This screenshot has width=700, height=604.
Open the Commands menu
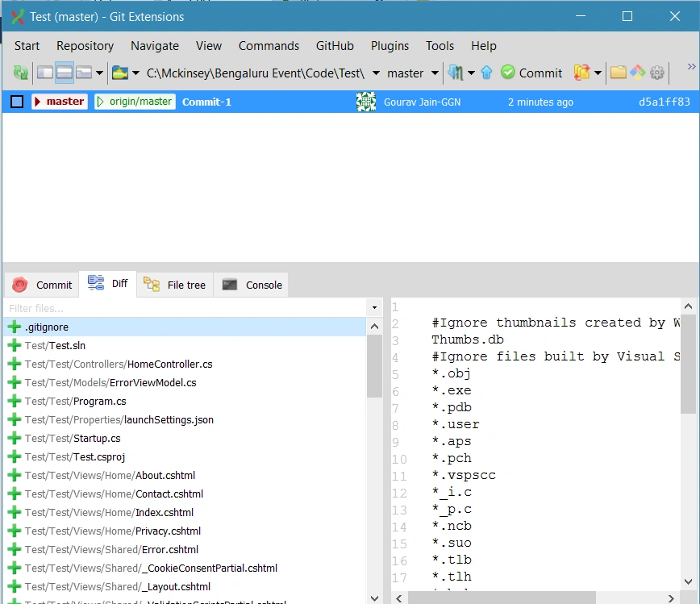tap(269, 45)
